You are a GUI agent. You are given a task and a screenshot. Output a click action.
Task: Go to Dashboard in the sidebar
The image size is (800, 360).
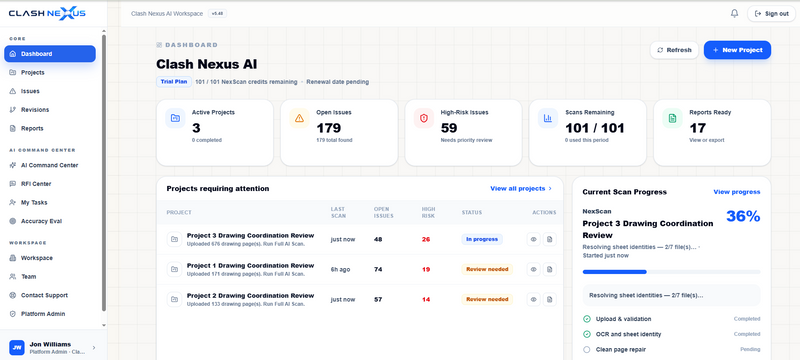(50, 54)
